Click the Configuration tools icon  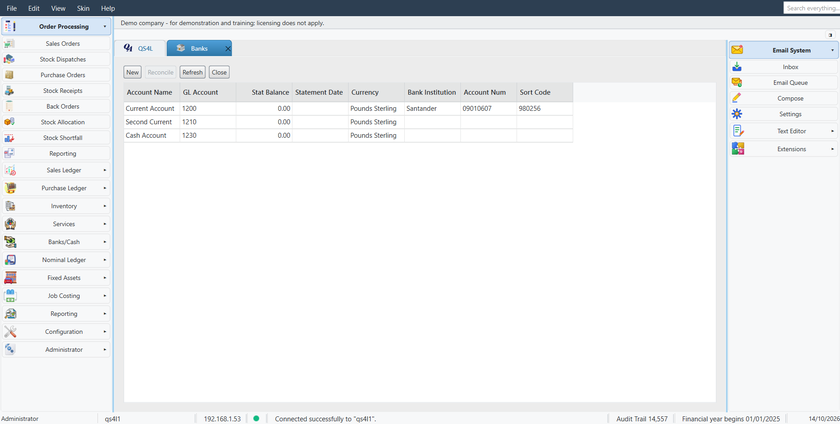[10, 332]
